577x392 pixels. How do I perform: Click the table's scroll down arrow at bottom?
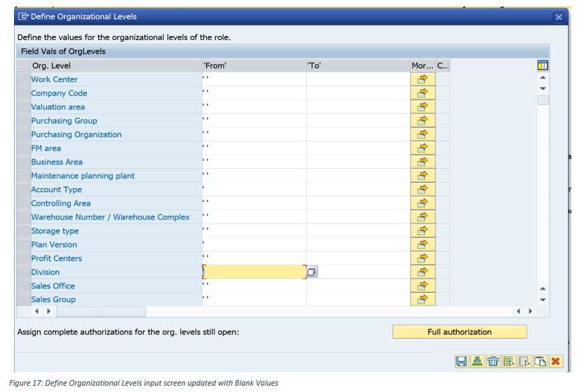coord(543,299)
